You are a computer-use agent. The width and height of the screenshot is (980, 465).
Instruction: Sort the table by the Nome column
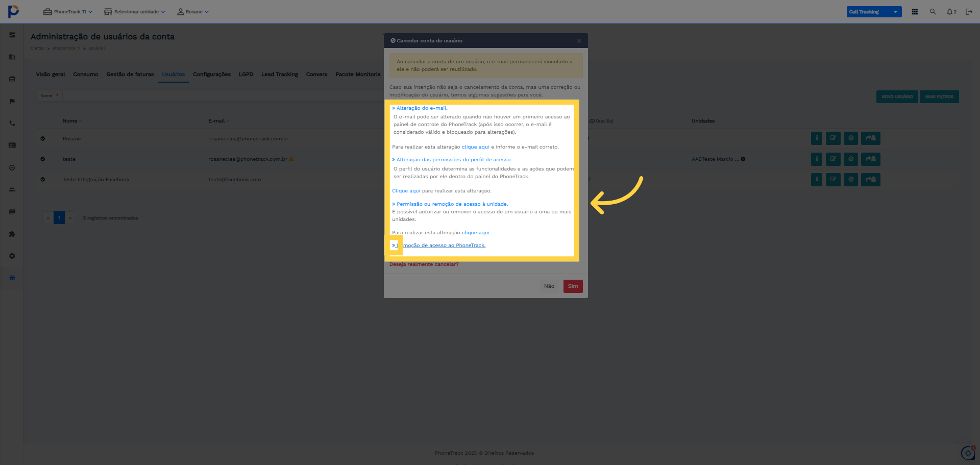click(x=72, y=121)
